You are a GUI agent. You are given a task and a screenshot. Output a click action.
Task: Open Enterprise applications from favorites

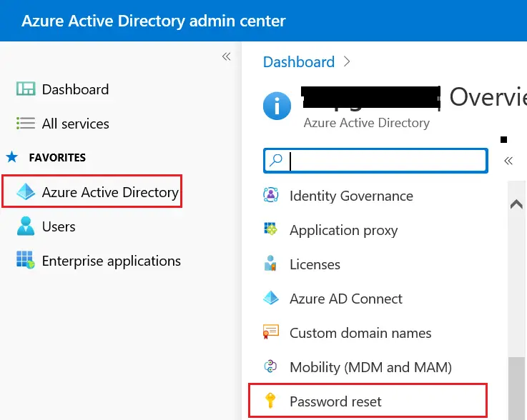pyautogui.click(x=111, y=261)
